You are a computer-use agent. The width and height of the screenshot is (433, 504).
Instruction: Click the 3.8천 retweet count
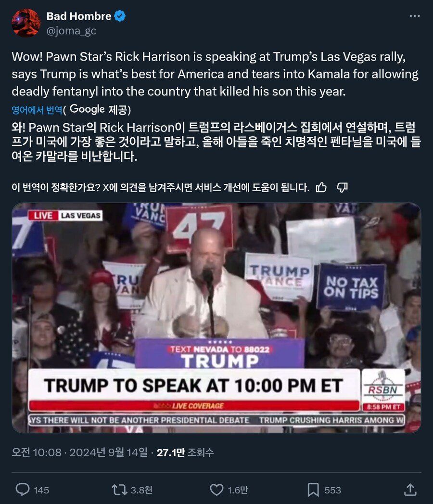[141, 490]
